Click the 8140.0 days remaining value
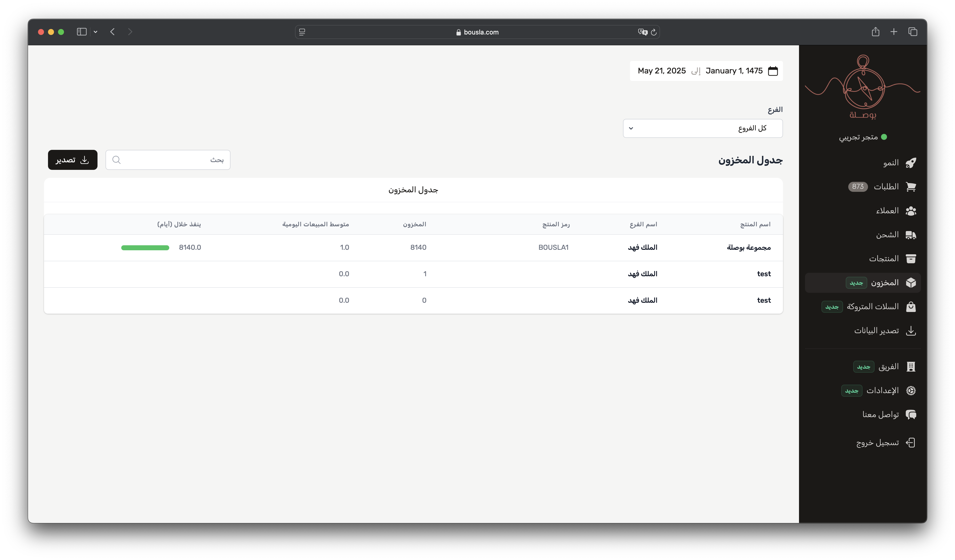Screen dimensions: 955x560 click(x=190, y=248)
